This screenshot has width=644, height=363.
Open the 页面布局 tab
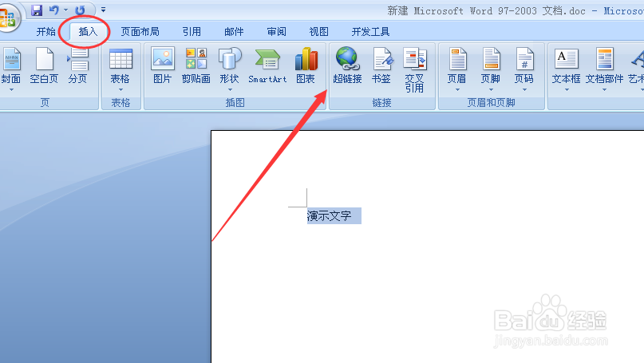pos(140,32)
